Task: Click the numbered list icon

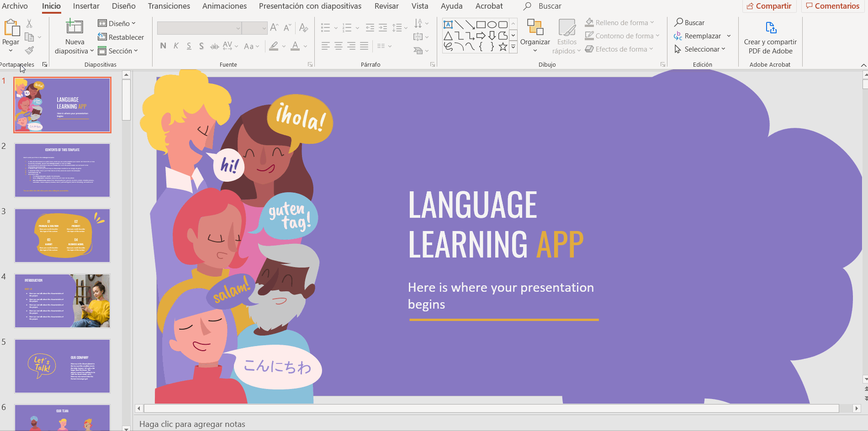Action: [347, 28]
